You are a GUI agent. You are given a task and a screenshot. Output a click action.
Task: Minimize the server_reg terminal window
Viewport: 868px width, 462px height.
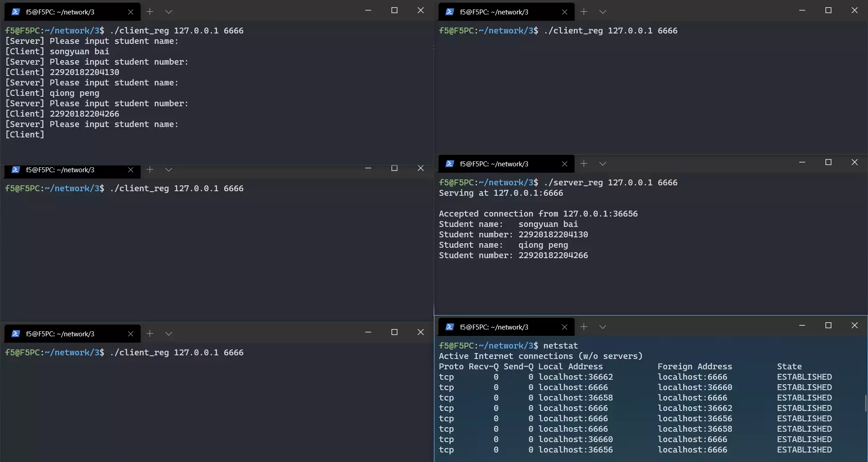[x=802, y=162]
